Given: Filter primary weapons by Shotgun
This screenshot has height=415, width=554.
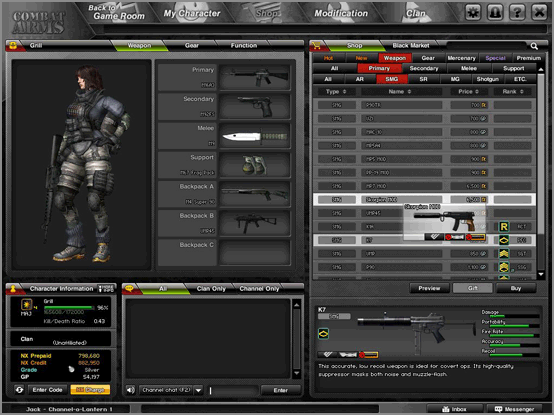Looking at the screenshot, I should coord(488,79).
